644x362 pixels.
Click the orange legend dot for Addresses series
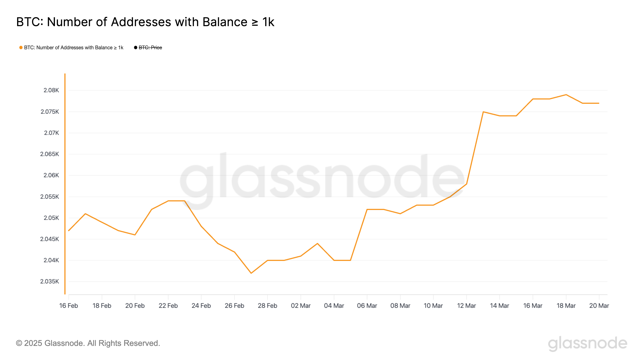pyautogui.click(x=21, y=47)
